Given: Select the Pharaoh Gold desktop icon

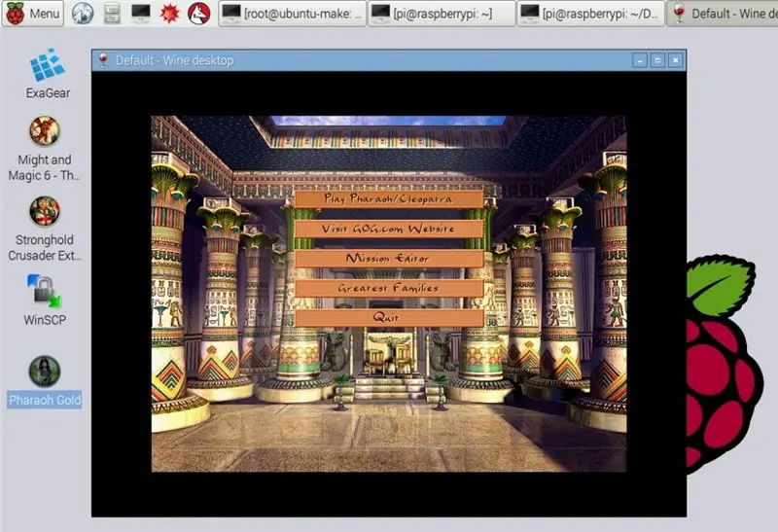Looking at the screenshot, I should (x=44, y=381).
